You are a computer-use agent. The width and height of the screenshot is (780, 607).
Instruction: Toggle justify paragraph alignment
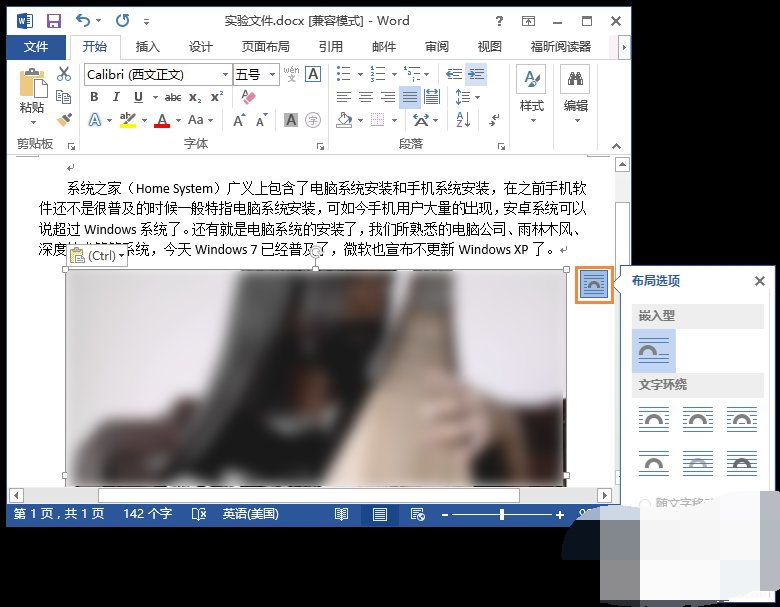[410, 97]
